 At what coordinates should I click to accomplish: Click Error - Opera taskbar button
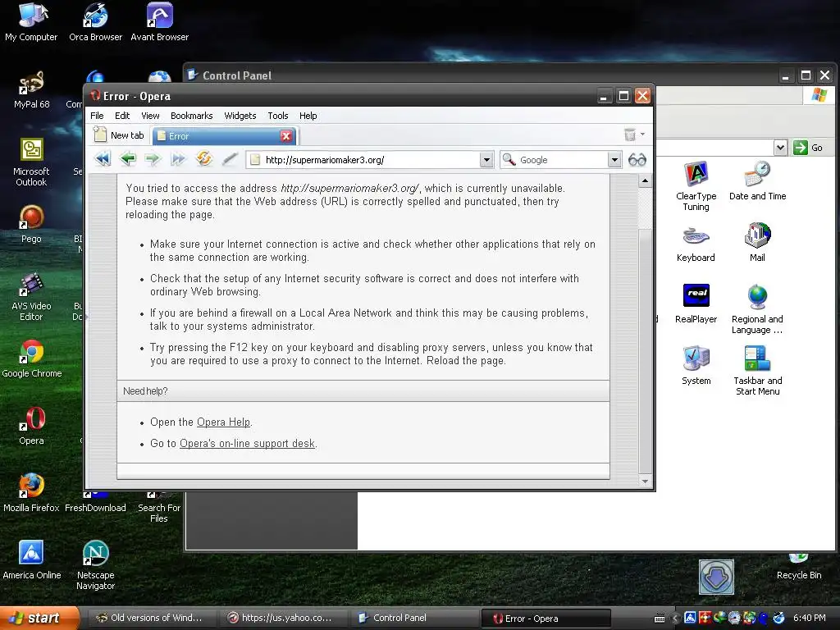546,619
